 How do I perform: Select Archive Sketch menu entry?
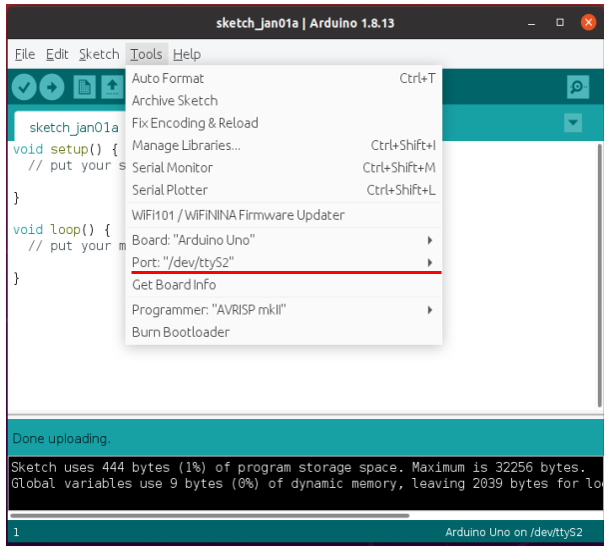[284, 101]
